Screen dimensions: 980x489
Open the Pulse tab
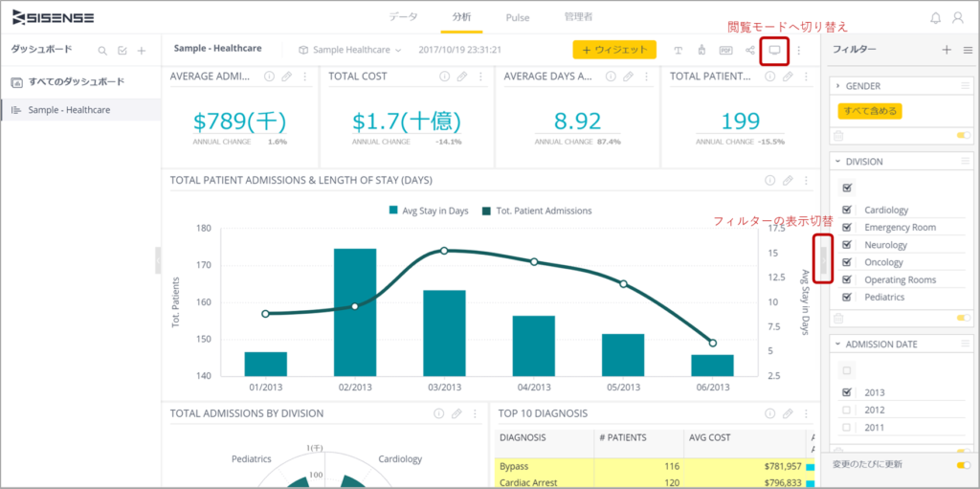point(518,17)
